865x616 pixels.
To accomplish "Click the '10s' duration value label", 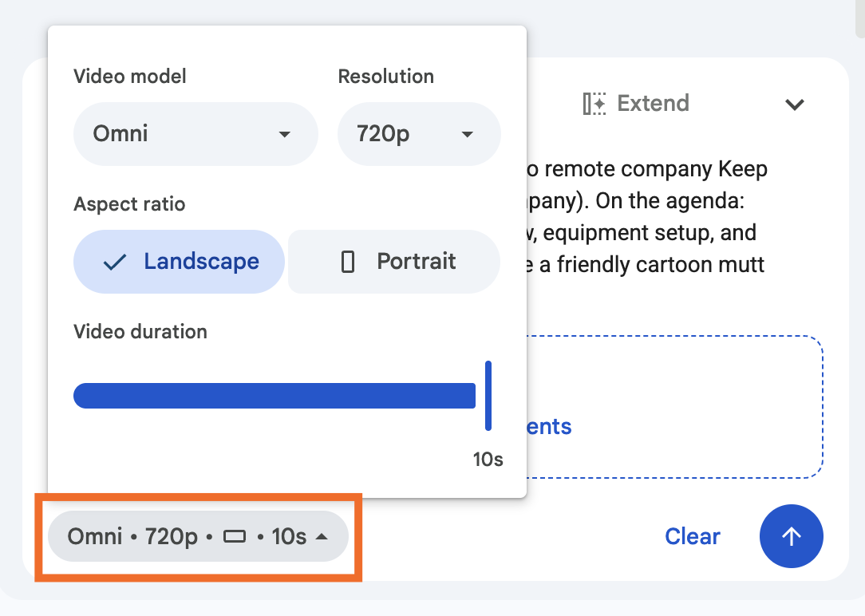I will [488, 459].
